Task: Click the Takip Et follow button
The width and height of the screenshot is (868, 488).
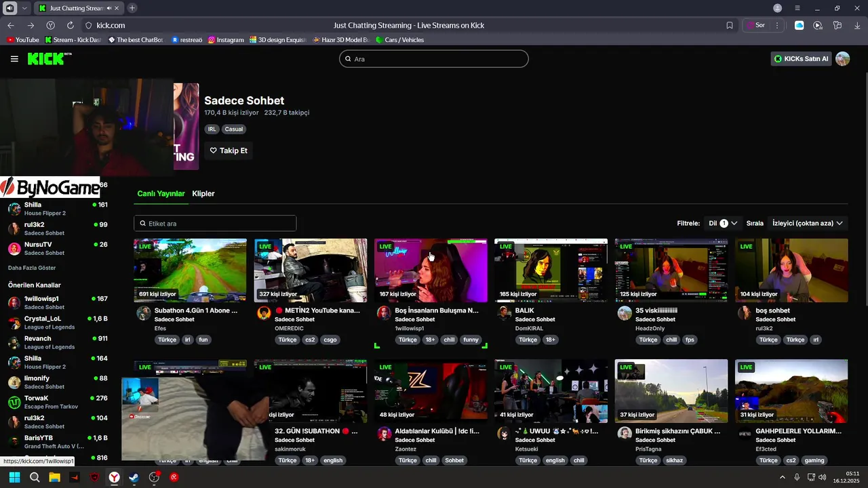Action: click(x=229, y=150)
